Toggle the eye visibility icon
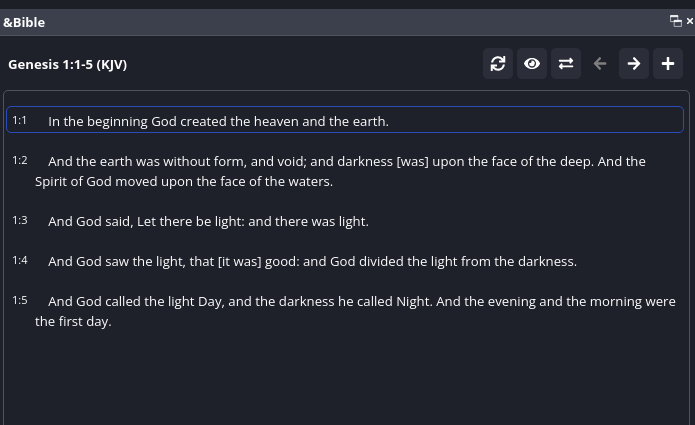 coord(532,64)
